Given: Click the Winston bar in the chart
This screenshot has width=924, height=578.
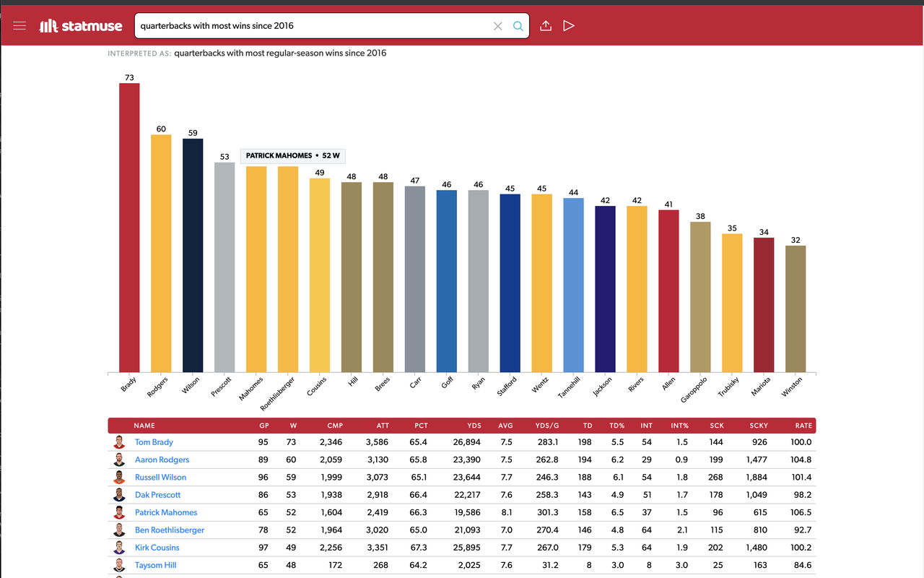Looking at the screenshot, I should (x=796, y=309).
